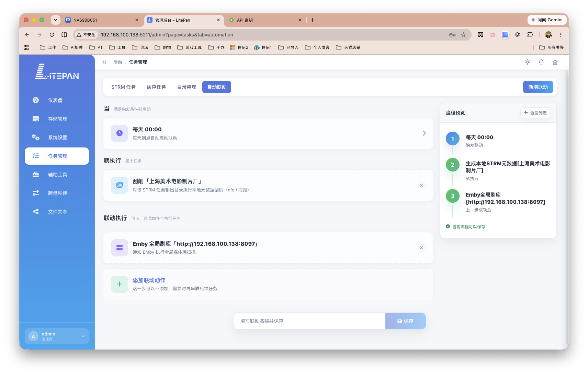Go to home via house icon
This screenshot has width=588, height=375.
[555, 62]
